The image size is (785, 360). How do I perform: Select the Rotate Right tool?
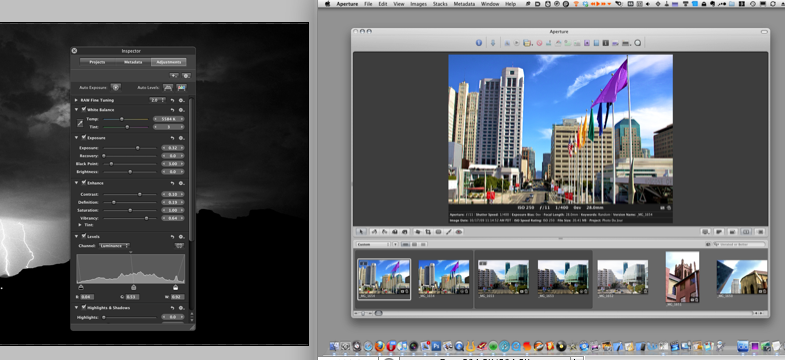click(x=384, y=232)
